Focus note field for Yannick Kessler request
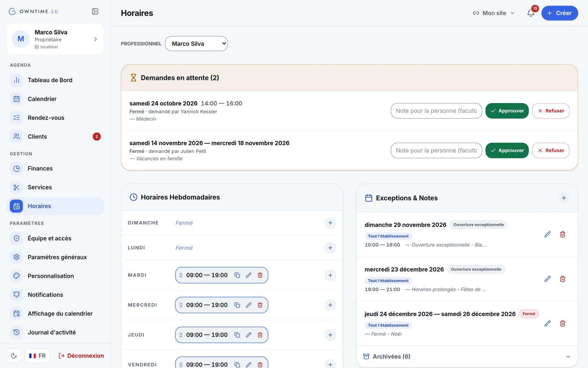Viewport: 588px width, 368px height. (436, 111)
